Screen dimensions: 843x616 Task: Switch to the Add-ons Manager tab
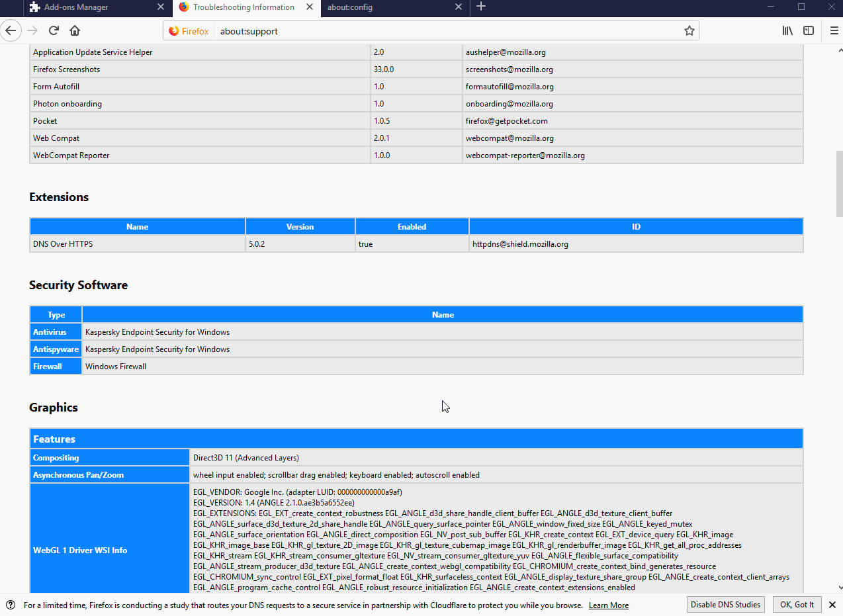[x=98, y=7]
